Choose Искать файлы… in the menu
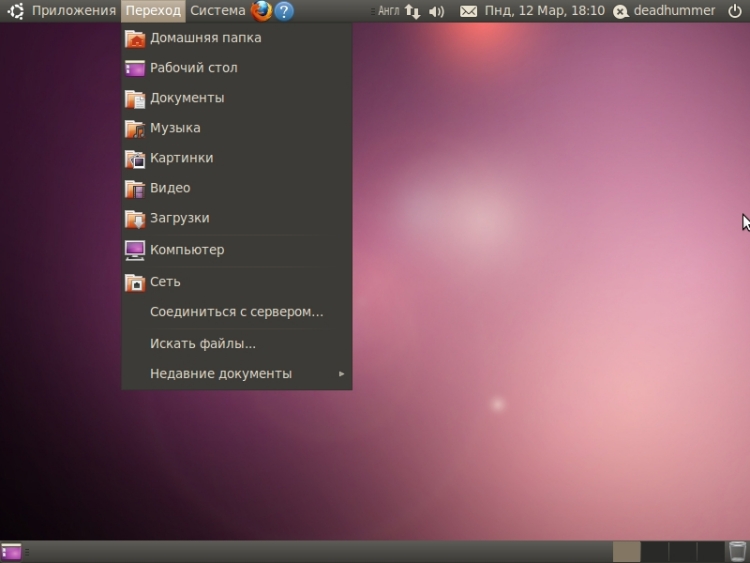The height and width of the screenshot is (563, 750). pyautogui.click(x=202, y=344)
